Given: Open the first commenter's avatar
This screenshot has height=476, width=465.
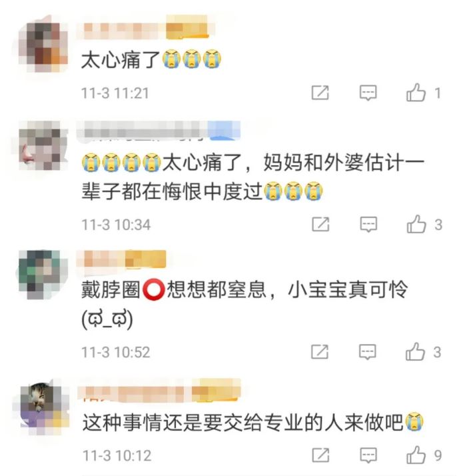Looking at the screenshot, I should [43, 47].
